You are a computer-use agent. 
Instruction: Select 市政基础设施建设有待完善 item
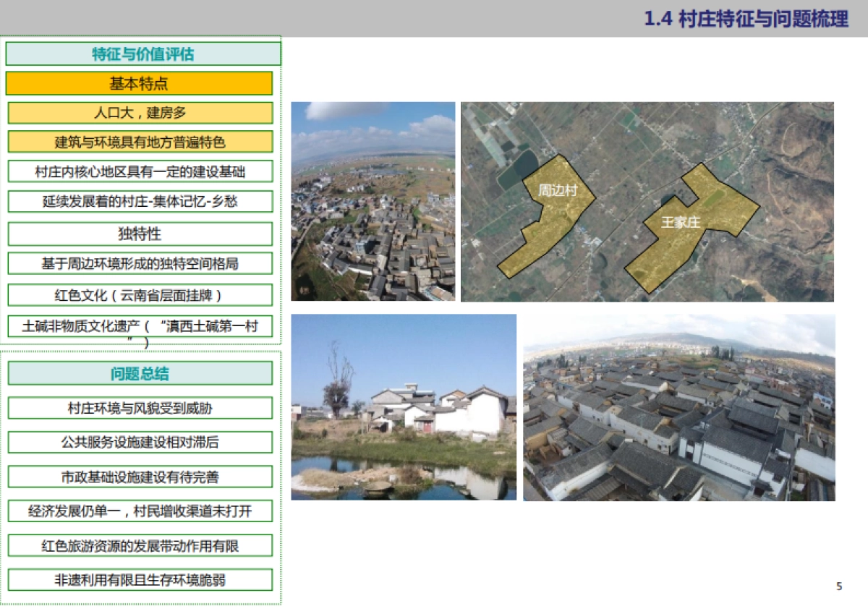point(140,477)
